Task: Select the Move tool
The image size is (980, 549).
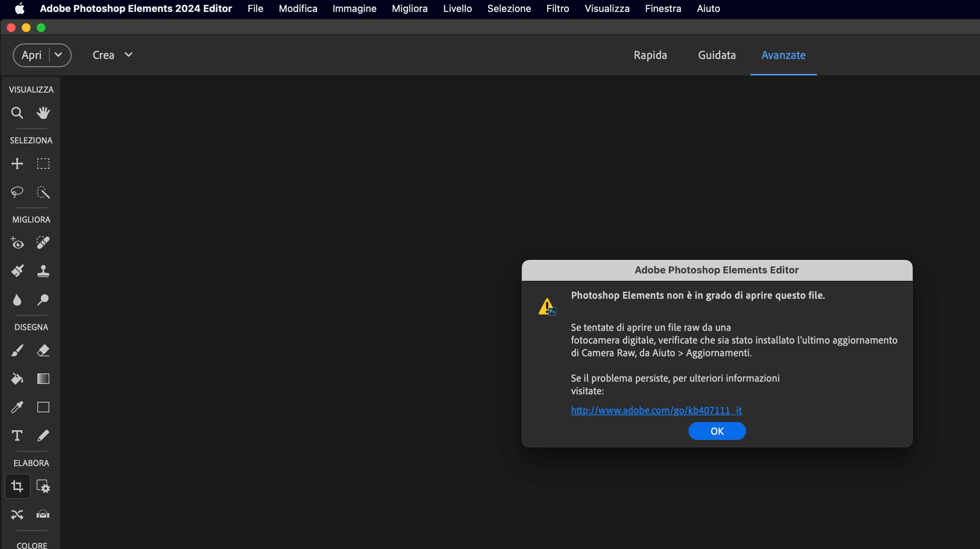Action: [17, 164]
